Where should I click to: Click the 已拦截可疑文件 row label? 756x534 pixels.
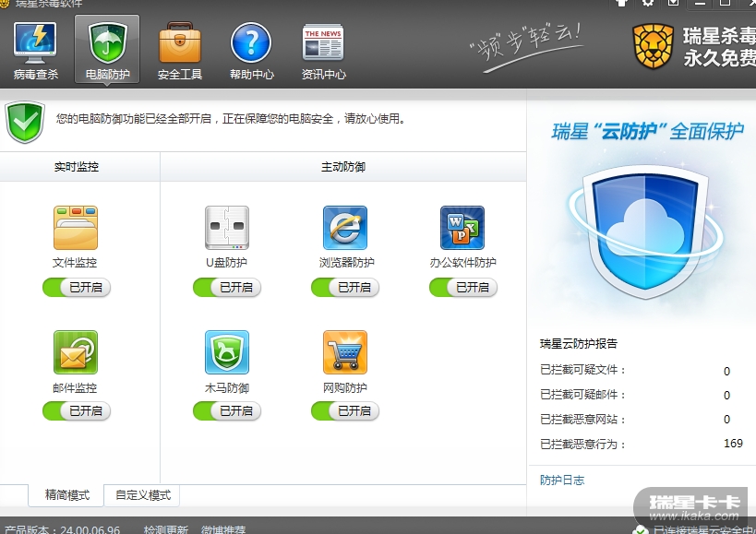582,370
